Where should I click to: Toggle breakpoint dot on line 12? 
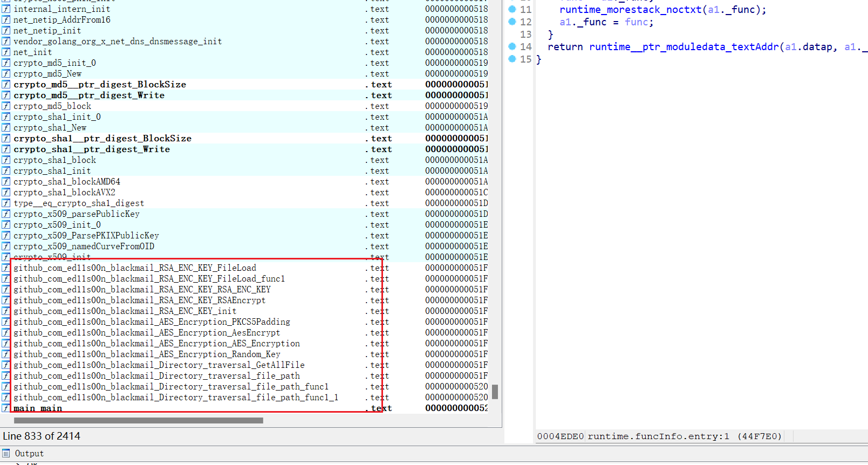pyautogui.click(x=512, y=22)
